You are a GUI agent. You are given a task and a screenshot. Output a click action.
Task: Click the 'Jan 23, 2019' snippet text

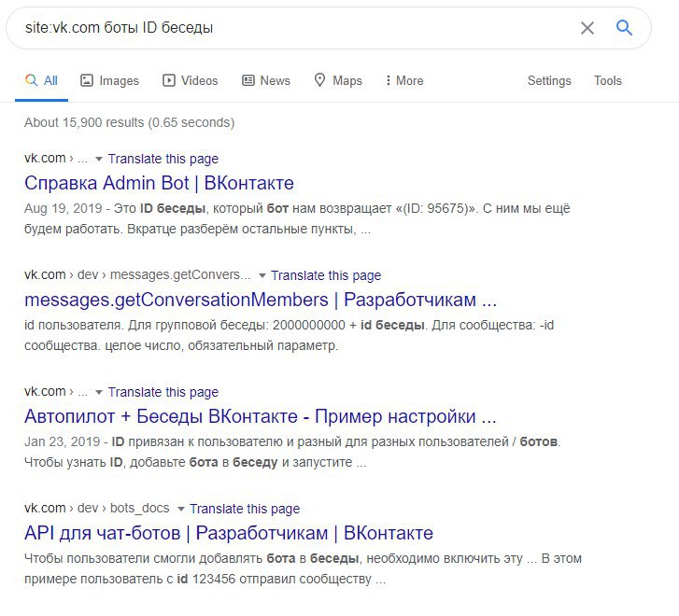pos(63,441)
